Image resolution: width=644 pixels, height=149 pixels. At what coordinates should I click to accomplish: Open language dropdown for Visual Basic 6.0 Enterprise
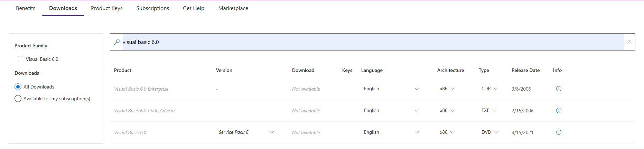click(x=417, y=89)
